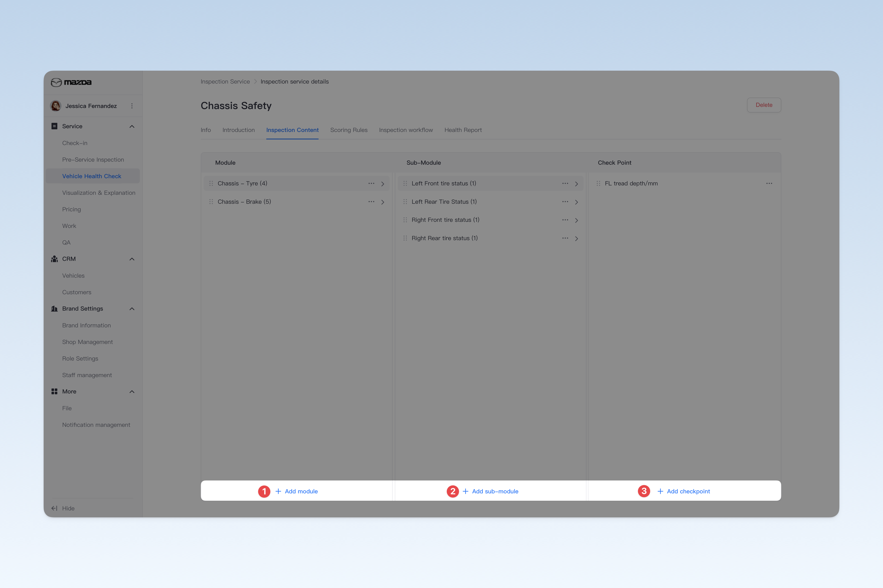Click the CRM people icon
883x588 pixels.
coord(54,259)
